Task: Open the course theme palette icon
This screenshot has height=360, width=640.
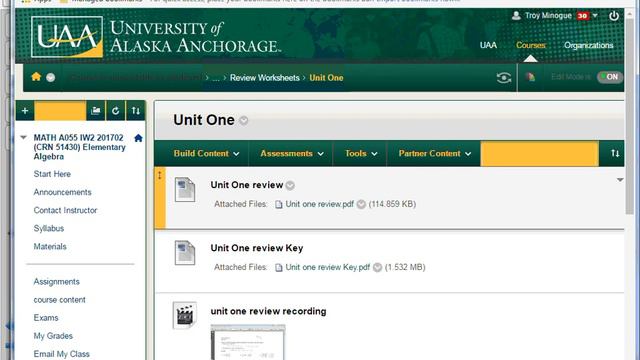Action: (x=530, y=77)
